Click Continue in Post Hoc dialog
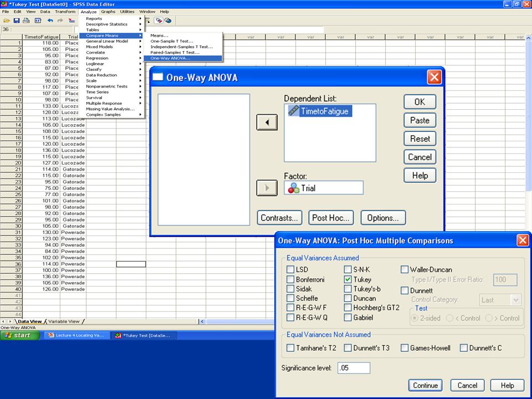Image resolution: width=532 pixels, height=399 pixels. pyautogui.click(x=425, y=386)
